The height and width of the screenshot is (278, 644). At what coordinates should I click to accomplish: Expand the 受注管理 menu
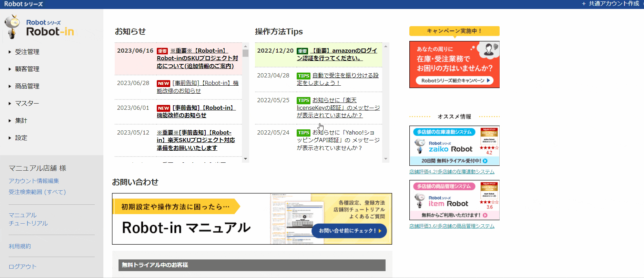point(27,52)
